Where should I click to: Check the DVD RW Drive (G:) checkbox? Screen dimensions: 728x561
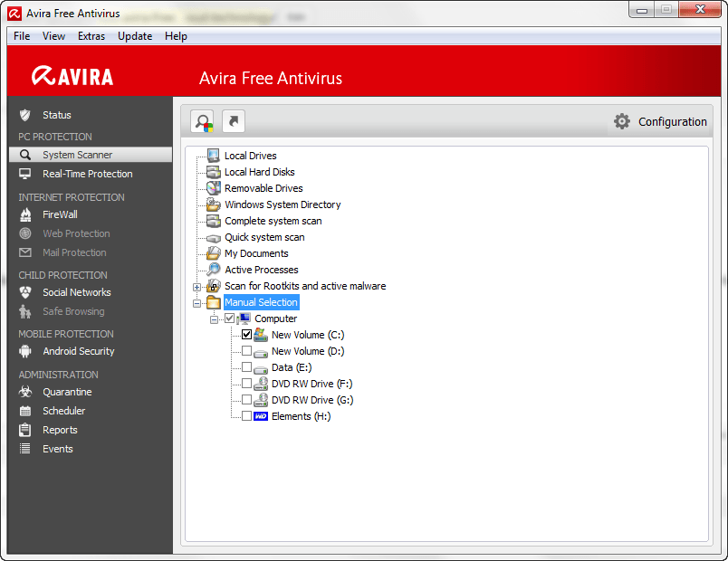tap(246, 400)
